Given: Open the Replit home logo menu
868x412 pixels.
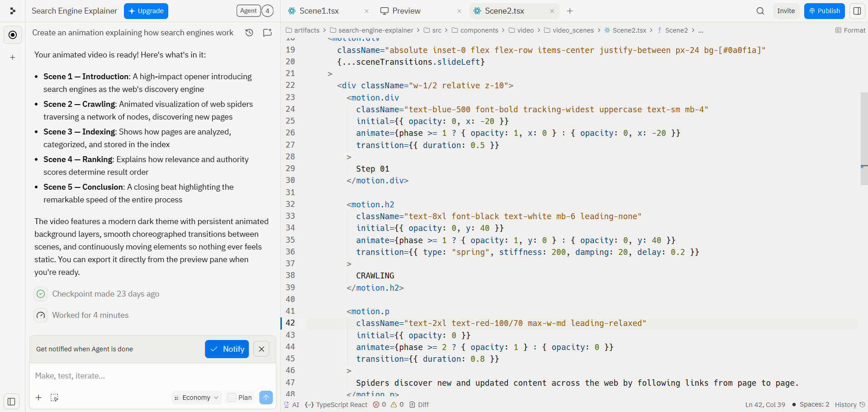Looking at the screenshot, I should (x=13, y=11).
